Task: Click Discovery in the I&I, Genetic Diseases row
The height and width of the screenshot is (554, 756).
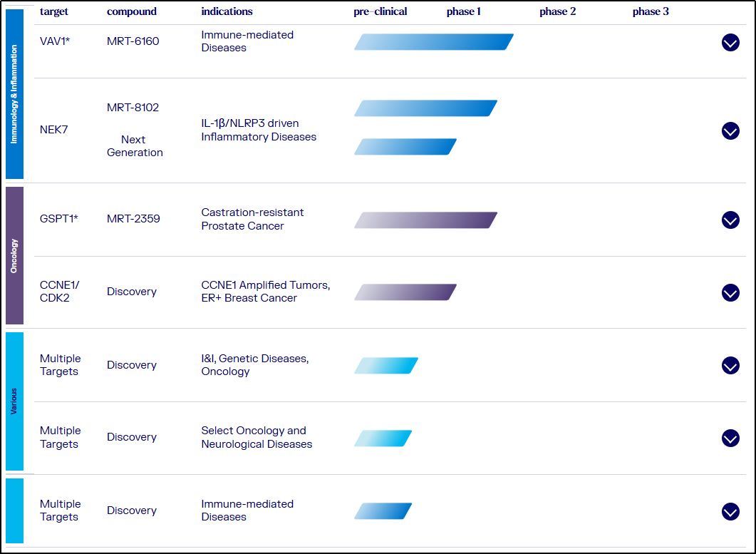Action: (x=132, y=365)
